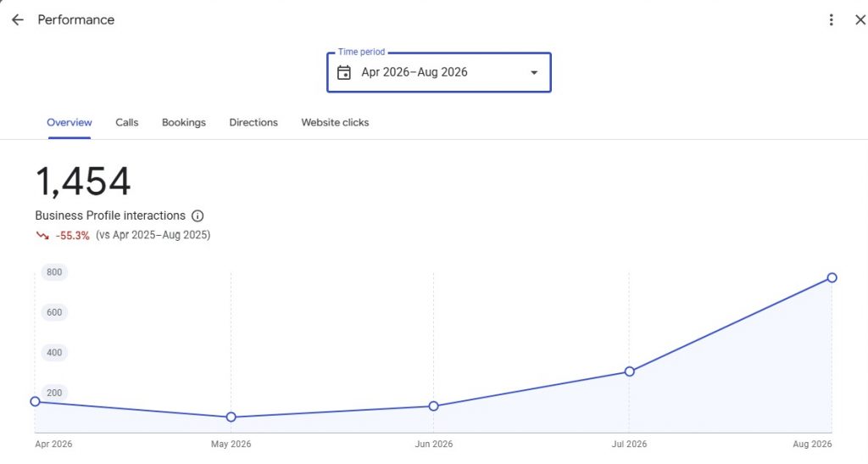This screenshot has width=868, height=464.
Task: Click the info icon next to Business Profile interactions
Action: (197, 216)
